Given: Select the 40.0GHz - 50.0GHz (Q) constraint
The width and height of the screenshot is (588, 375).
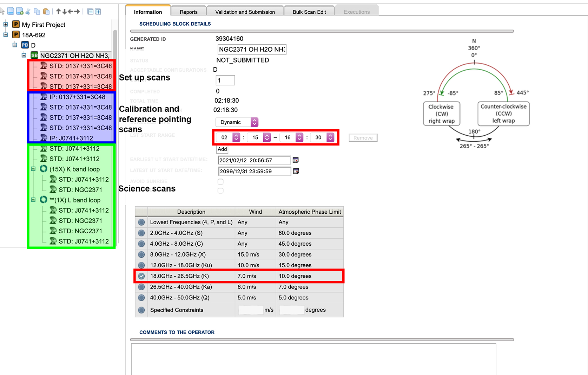Looking at the screenshot, I should 141,298.
